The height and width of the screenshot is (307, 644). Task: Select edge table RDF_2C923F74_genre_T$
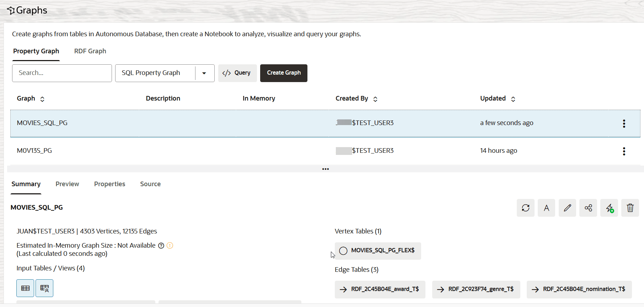point(476,289)
